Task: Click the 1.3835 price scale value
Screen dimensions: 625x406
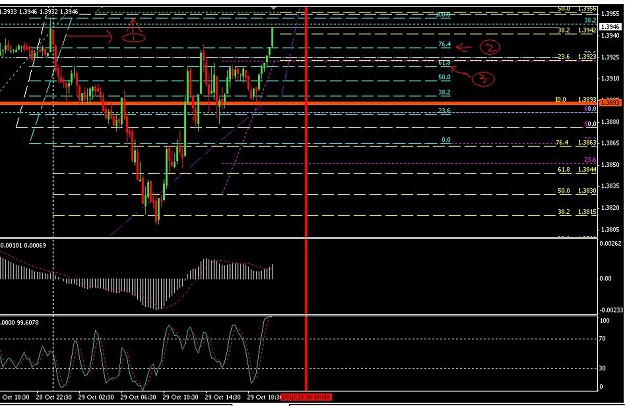Action: click(x=610, y=186)
